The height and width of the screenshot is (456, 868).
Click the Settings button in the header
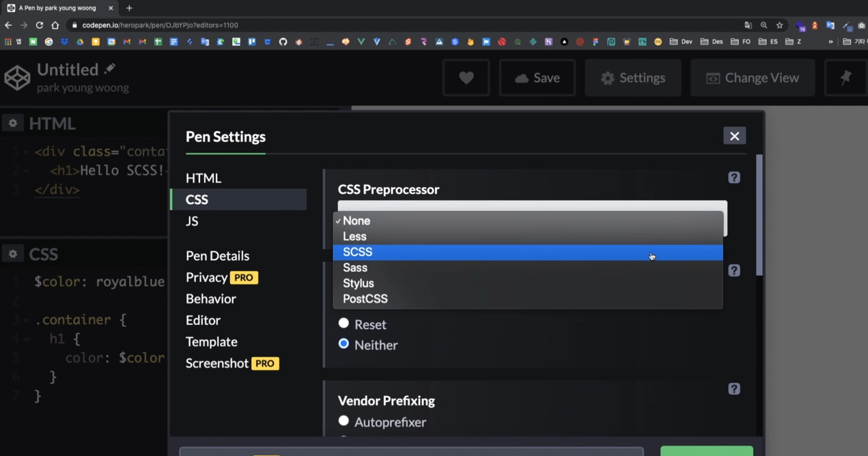click(x=633, y=78)
